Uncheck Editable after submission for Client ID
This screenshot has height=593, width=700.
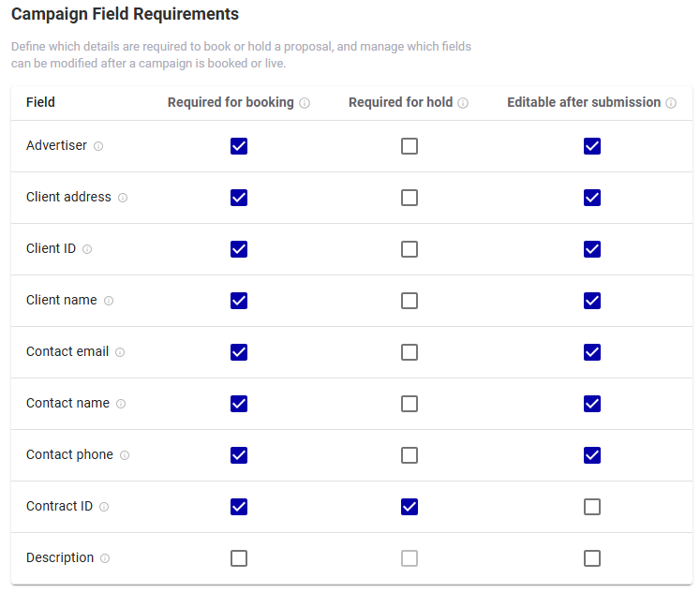tap(591, 249)
